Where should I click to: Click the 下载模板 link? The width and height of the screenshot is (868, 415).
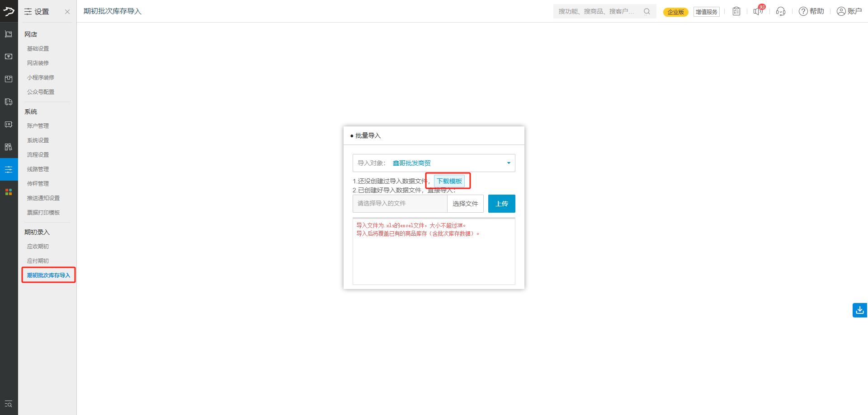coord(449,181)
